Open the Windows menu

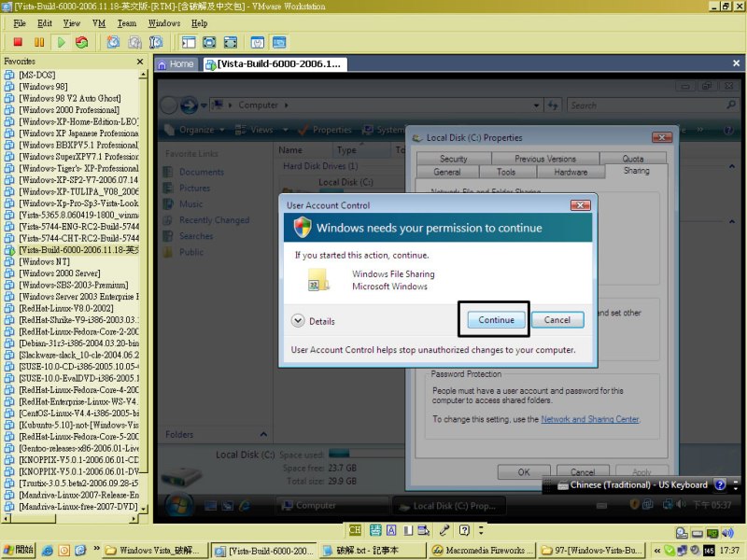[164, 23]
